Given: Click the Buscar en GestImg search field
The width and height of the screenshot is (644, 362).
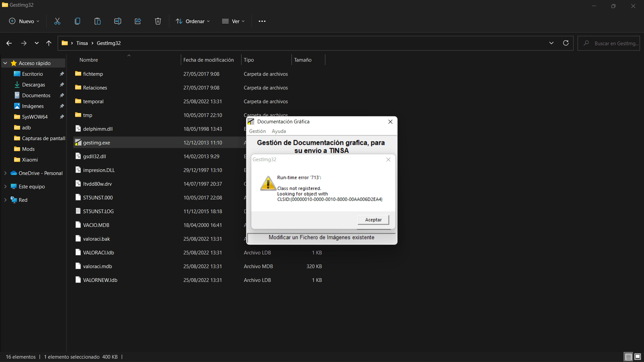Looking at the screenshot, I should pyautogui.click(x=614, y=43).
